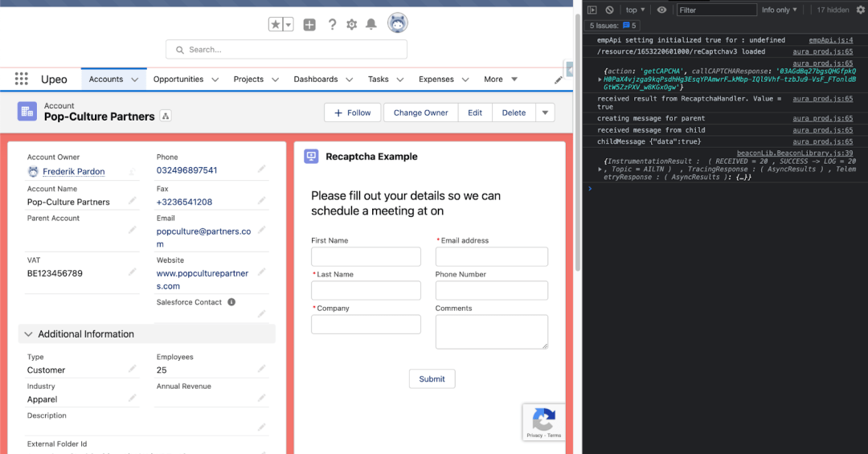This screenshot has width=868, height=454.
Task: Open the favorites list dropdown arrow
Action: coord(288,24)
